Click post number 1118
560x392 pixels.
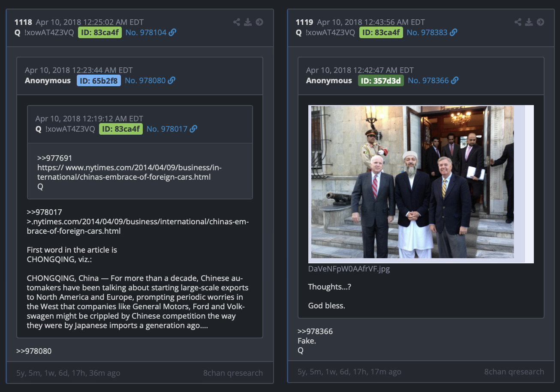pyautogui.click(x=23, y=22)
